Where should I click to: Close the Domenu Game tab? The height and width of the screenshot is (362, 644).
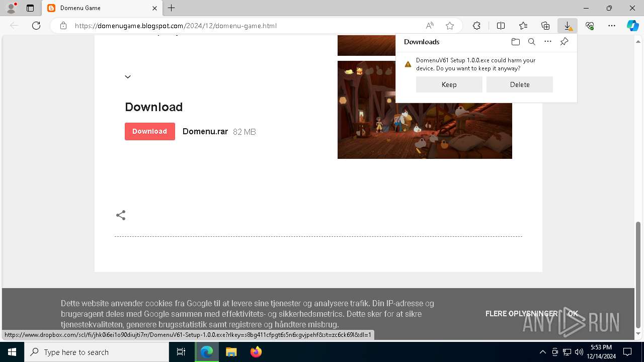coord(154,8)
